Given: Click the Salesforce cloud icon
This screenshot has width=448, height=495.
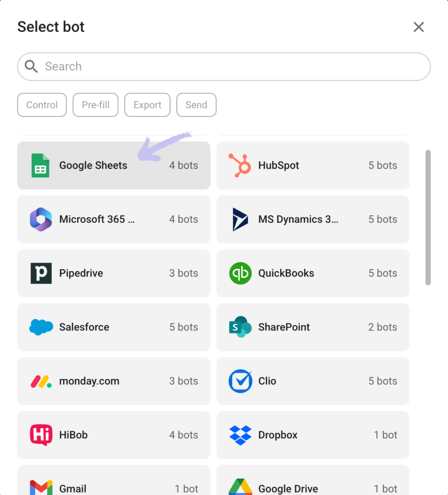Looking at the screenshot, I should (41, 327).
